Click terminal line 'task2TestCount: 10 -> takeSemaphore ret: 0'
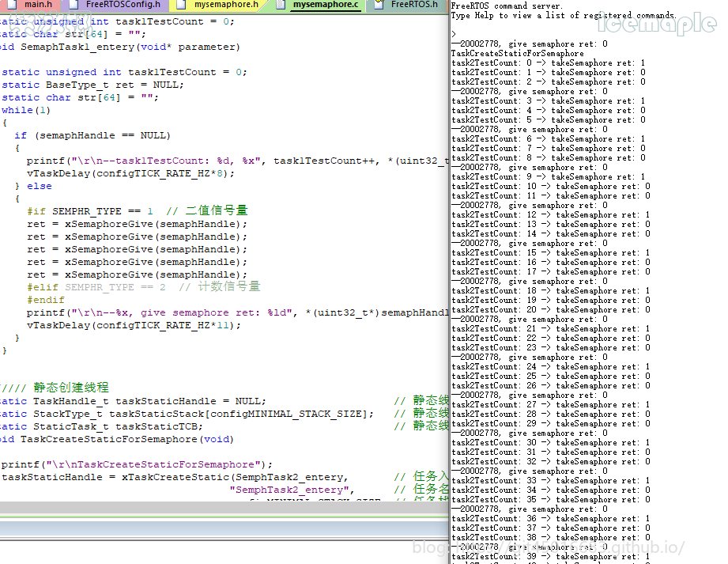Screen dimensions: 728x564 (x=551, y=187)
